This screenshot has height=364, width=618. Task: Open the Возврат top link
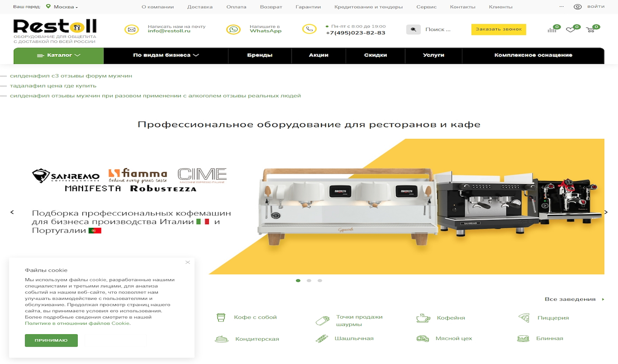(271, 7)
